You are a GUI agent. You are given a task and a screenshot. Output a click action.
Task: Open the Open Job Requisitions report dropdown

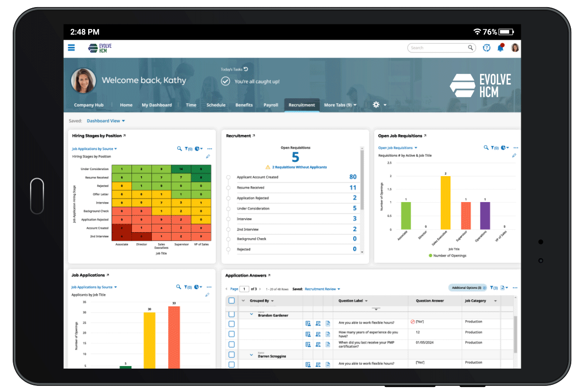point(397,148)
